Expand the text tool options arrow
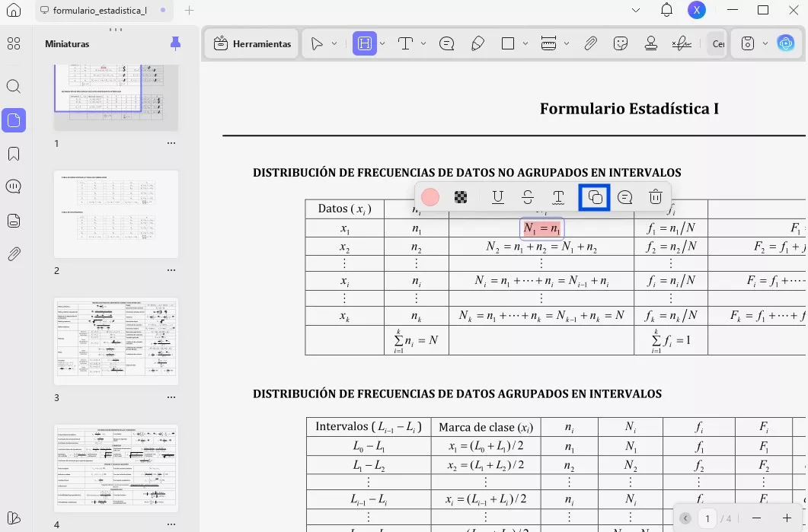 coord(423,44)
